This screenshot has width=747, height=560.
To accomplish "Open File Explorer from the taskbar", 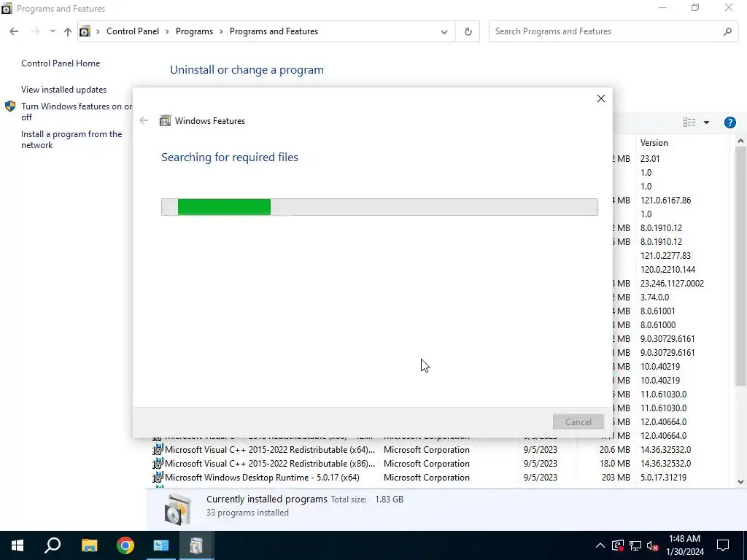I will pos(89,545).
